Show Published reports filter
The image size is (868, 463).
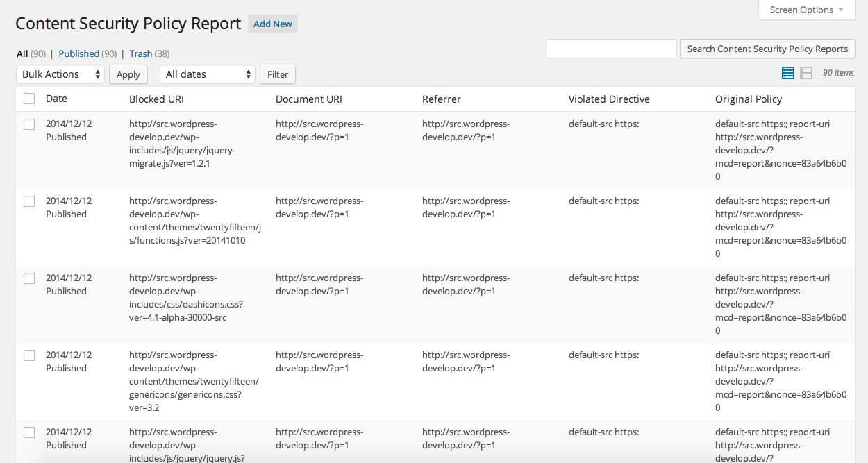point(78,53)
